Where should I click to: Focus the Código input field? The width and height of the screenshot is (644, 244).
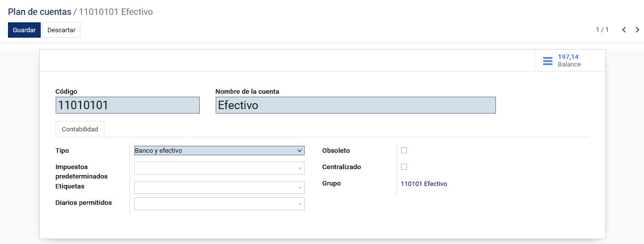[x=128, y=105]
